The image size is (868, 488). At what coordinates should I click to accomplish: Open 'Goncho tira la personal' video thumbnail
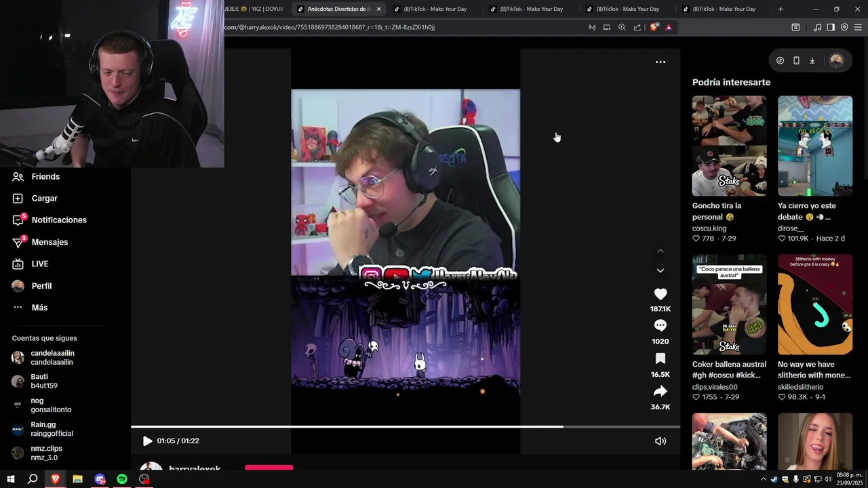point(729,146)
